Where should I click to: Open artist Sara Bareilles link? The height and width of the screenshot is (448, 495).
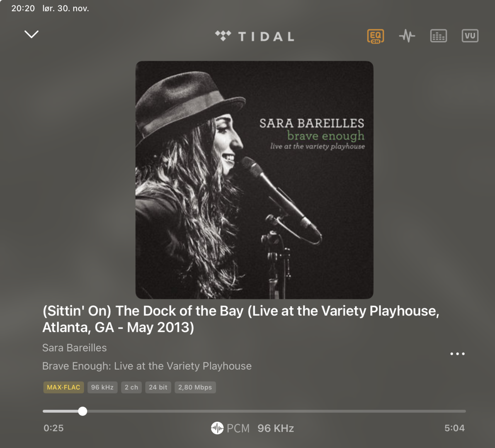pos(75,348)
